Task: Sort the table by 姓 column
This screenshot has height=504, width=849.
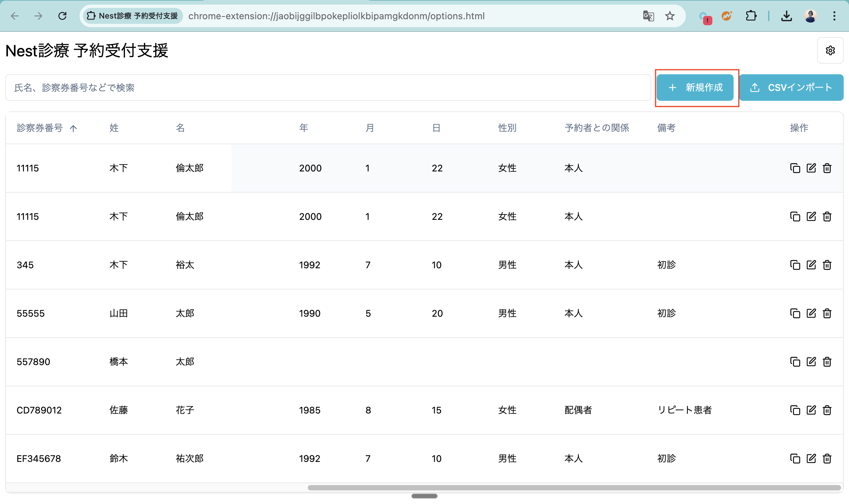Action: (114, 128)
